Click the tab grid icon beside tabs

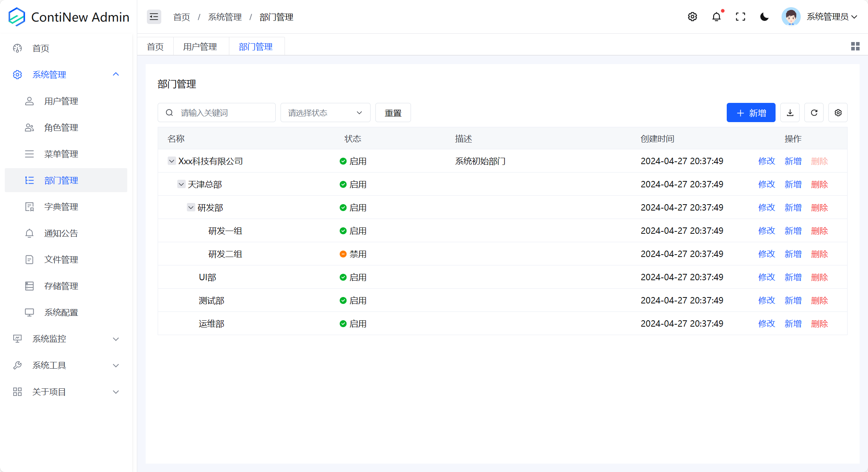click(x=855, y=46)
